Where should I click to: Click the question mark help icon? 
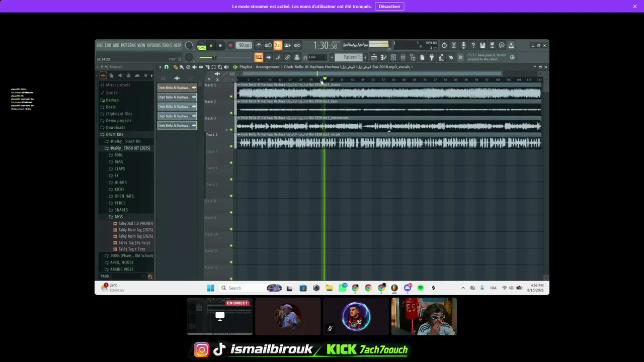pos(473,46)
